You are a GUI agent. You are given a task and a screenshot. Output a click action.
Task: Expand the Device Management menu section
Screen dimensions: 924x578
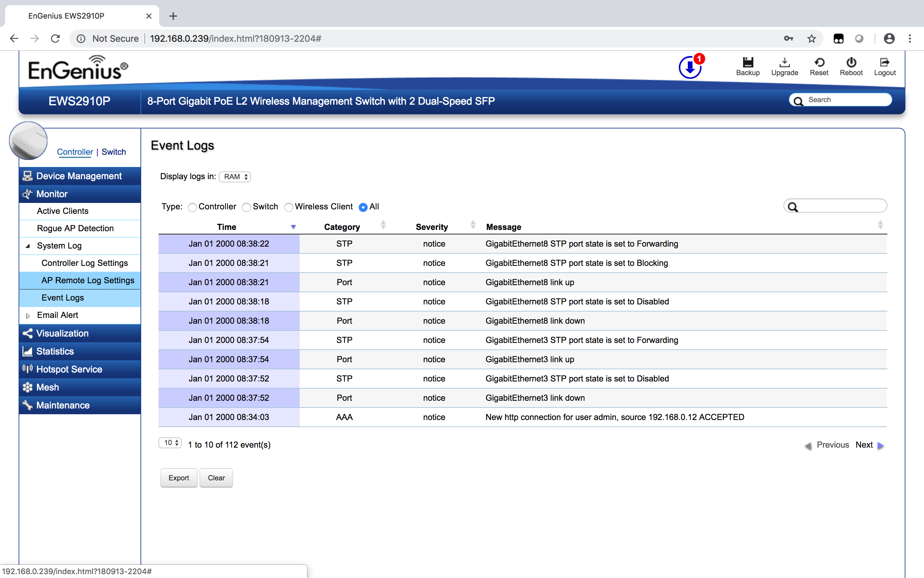pyautogui.click(x=80, y=176)
